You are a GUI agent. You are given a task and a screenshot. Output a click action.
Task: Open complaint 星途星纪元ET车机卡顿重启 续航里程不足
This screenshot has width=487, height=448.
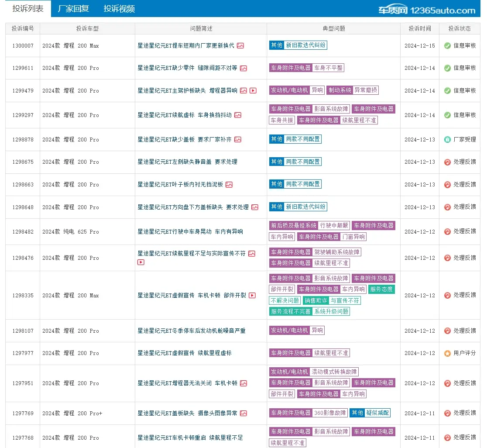[190, 438]
